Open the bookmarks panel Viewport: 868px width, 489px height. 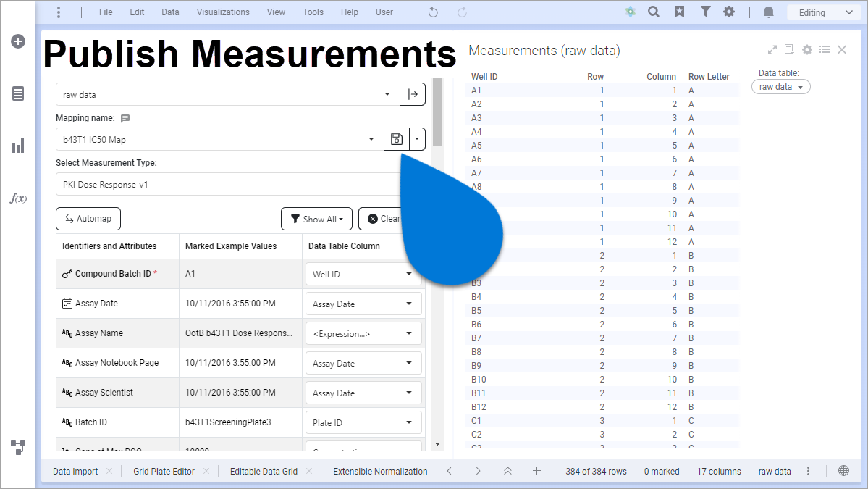(679, 12)
